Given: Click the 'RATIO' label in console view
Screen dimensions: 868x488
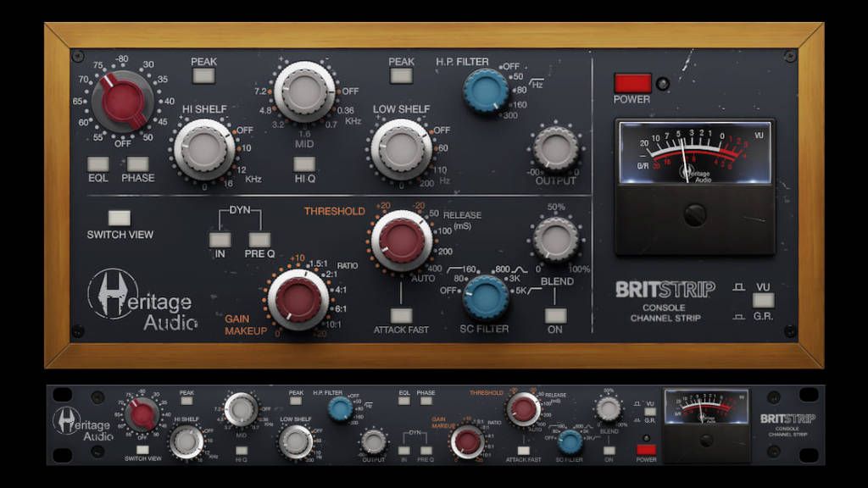Looking at the screenshot, I should (x=347, y=265).
